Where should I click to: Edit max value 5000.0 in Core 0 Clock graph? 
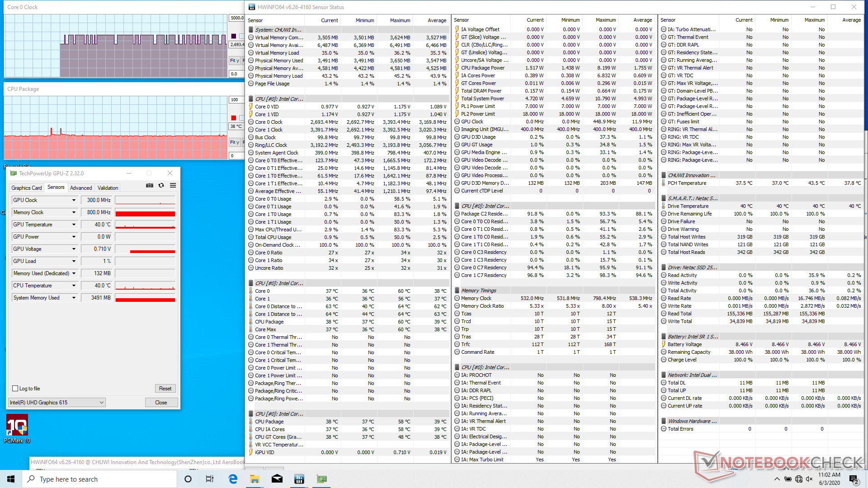click(237, 18)
